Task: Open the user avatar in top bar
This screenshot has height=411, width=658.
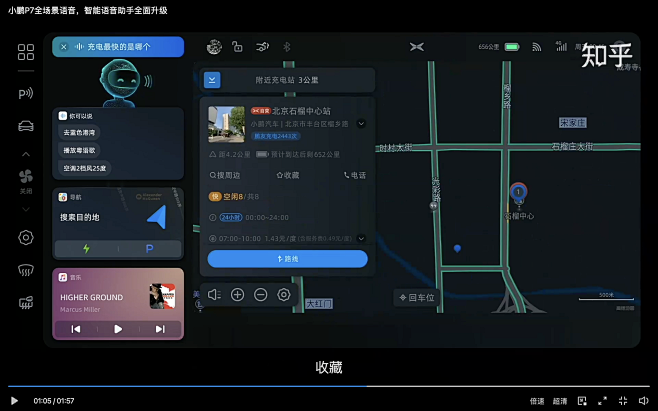Action: (x=214, y=47)
